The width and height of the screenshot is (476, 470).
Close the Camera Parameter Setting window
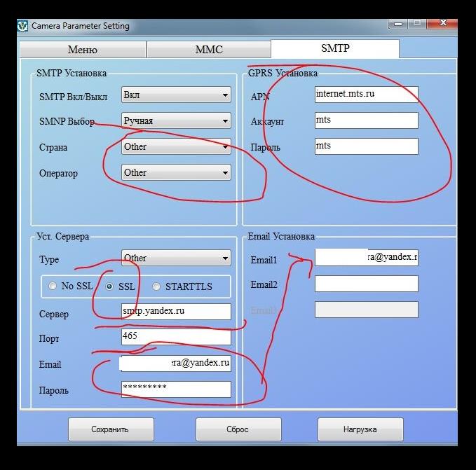point(444,25)
